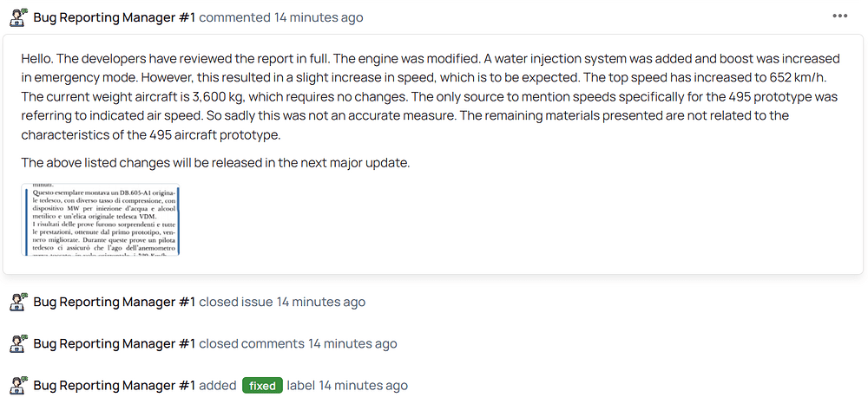The height and width of the screenshot is (404, 868).
Task: Click the word 'commented' in the comment header
Action: click(234, 17)
